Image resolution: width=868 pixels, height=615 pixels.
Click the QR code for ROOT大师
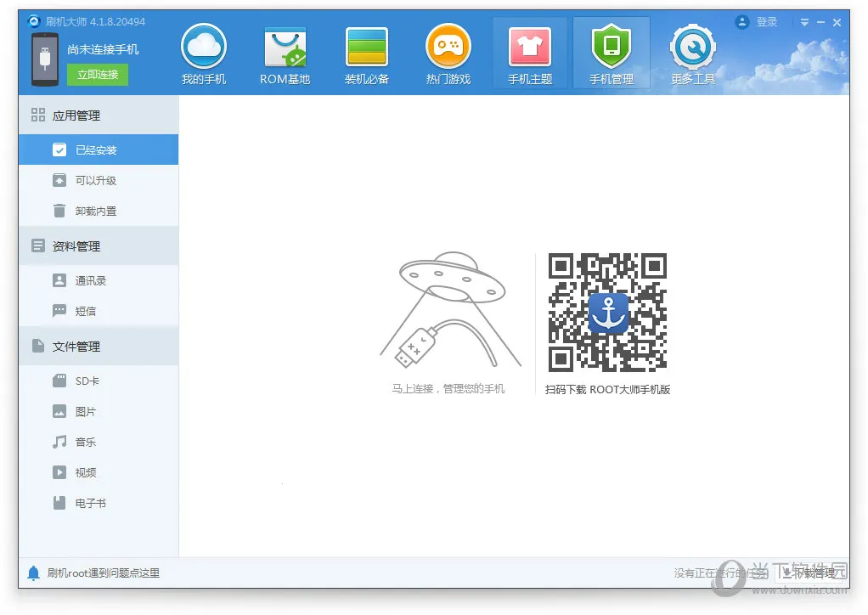(x=607, y=313)
